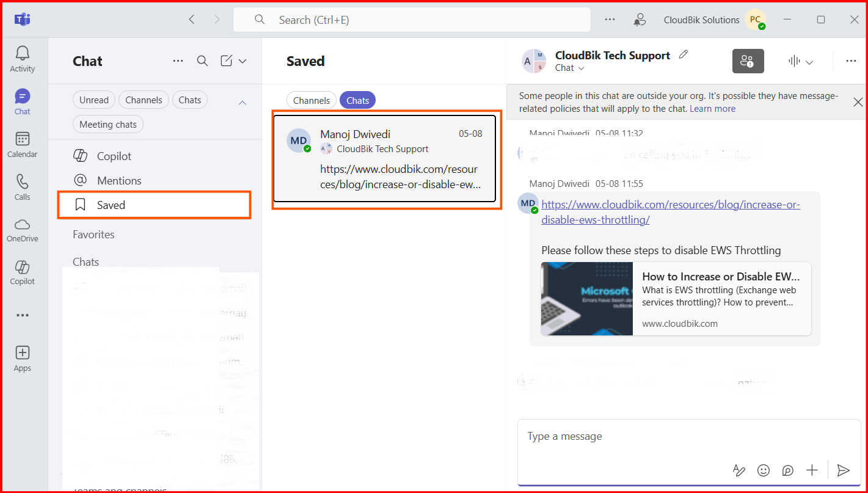The image size is (868, 493).
Task: View chat participants via roster icon
Action: [x=748, y=60]
